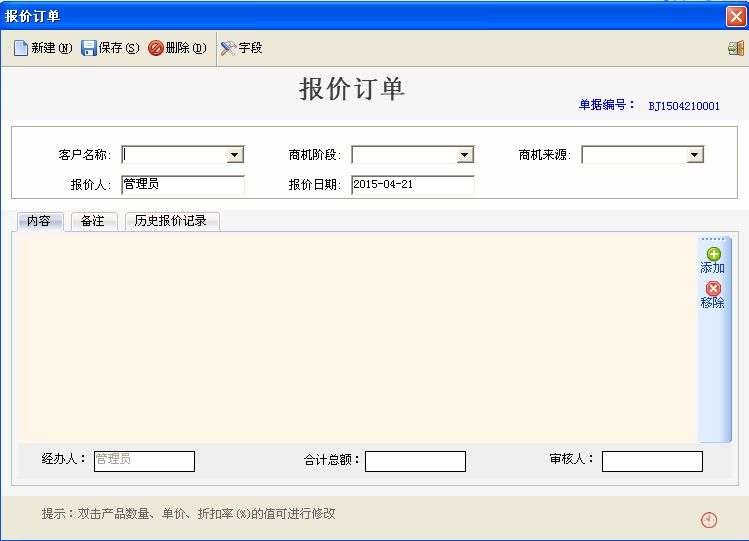Remove a product row with 移除

[713, 295]
